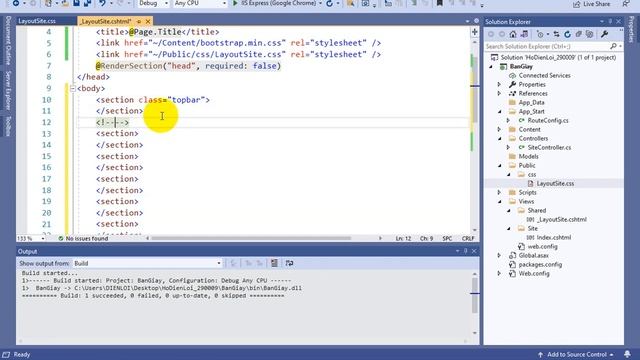Collapse the body tag outlining toggle
Viewport: 640px width, 360px height.
click(x=72, y=88)
